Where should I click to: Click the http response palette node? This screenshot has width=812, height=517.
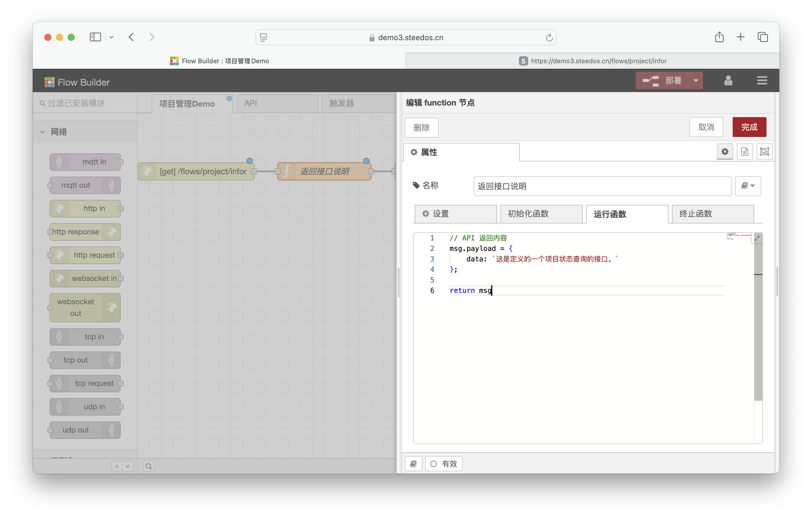[x=85, y=231]
